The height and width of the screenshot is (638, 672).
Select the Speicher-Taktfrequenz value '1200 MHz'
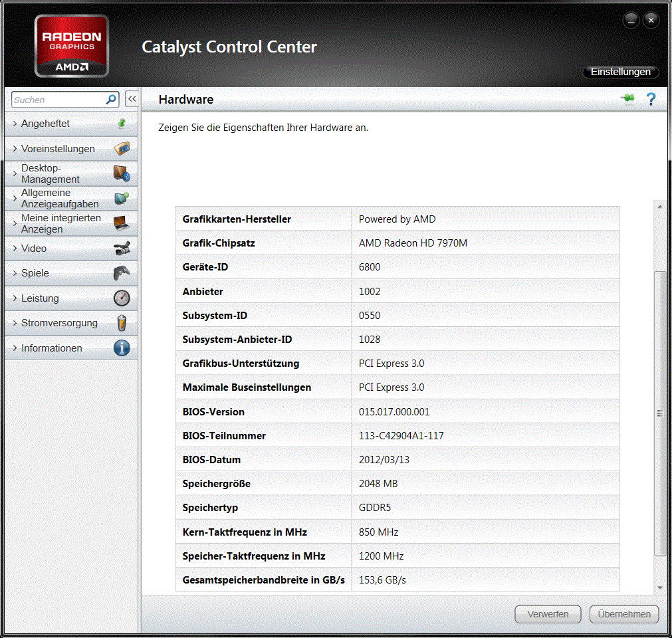(x=381, y=556)
